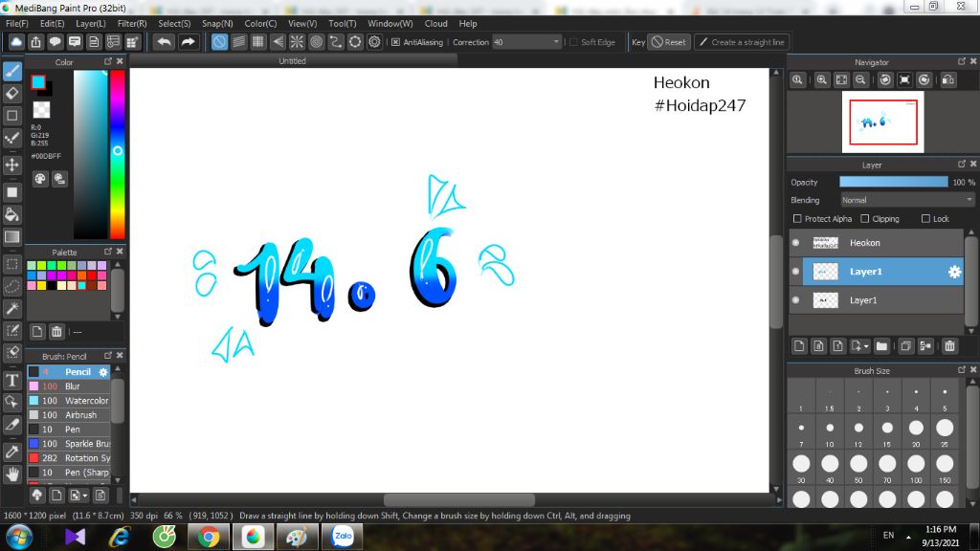Screen dimensions: 980x551
Task: Undock the Brush Size panel
Action: click(x=961, y=370)
